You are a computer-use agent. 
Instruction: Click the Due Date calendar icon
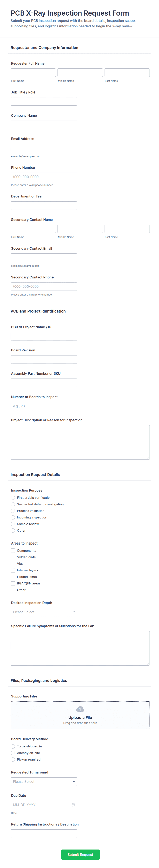[73, 805]
